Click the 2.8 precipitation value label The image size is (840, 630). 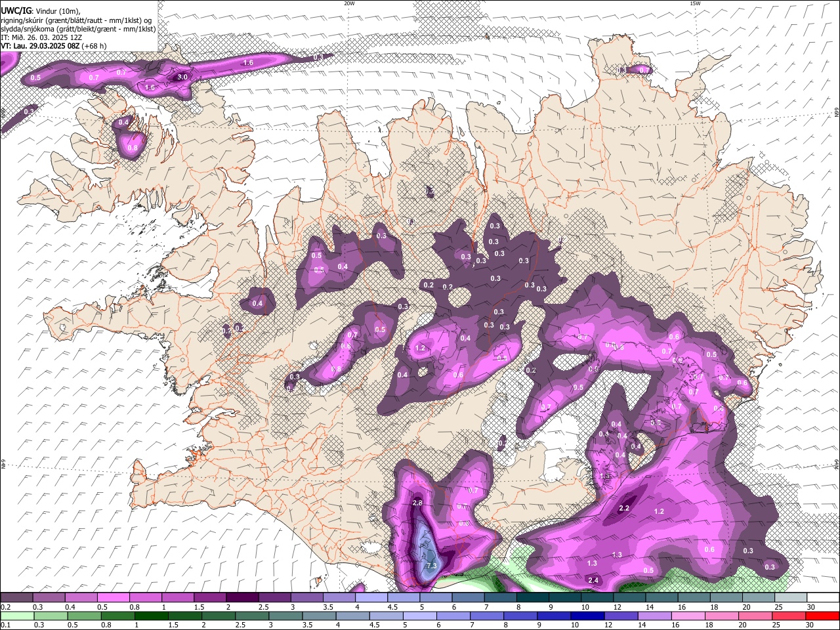coord(417,503)
